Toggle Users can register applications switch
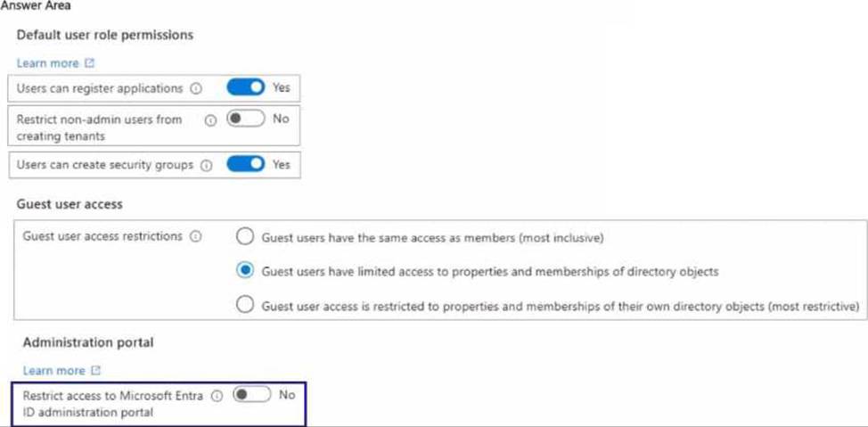Viewport: 868px width, 427px height. [246, 88]
